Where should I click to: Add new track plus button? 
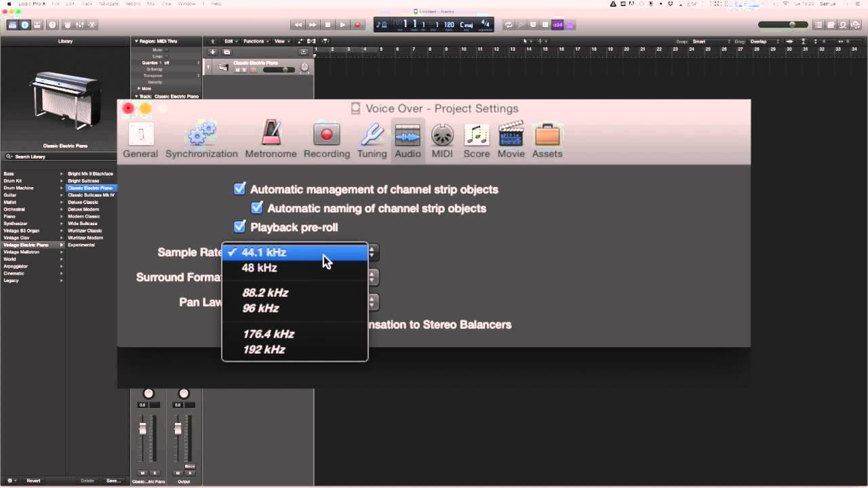click(x=212, y=52)
